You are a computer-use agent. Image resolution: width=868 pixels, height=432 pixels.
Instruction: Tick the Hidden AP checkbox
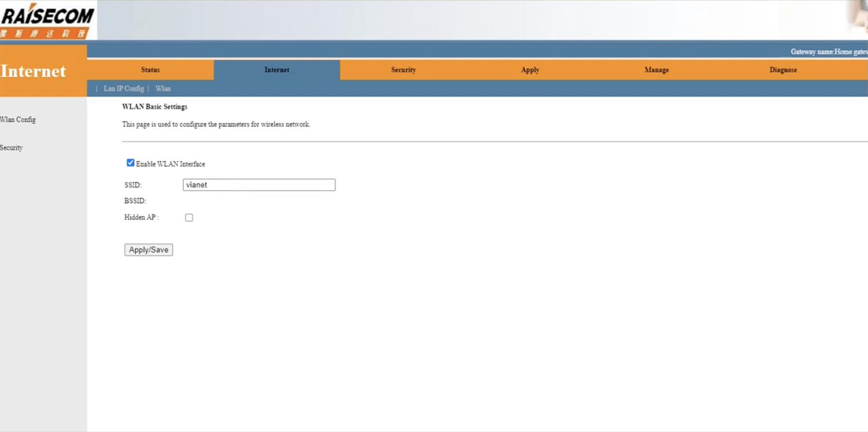pos(189,218)
